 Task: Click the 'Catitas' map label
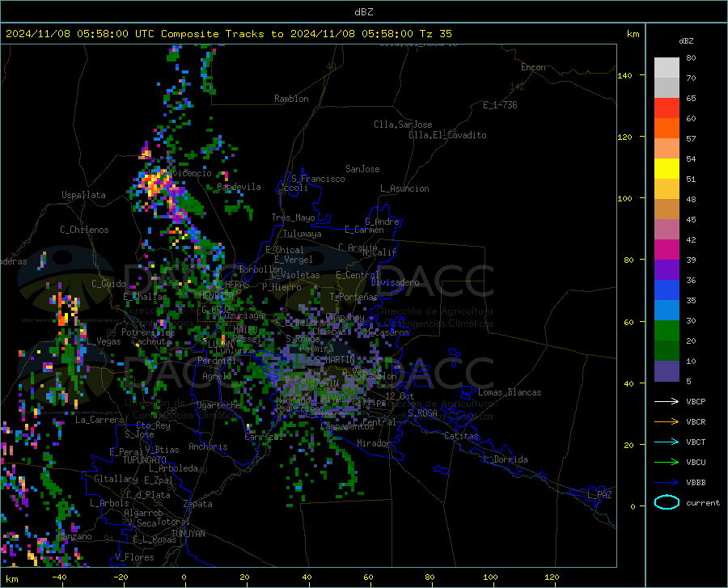(461, 436)
